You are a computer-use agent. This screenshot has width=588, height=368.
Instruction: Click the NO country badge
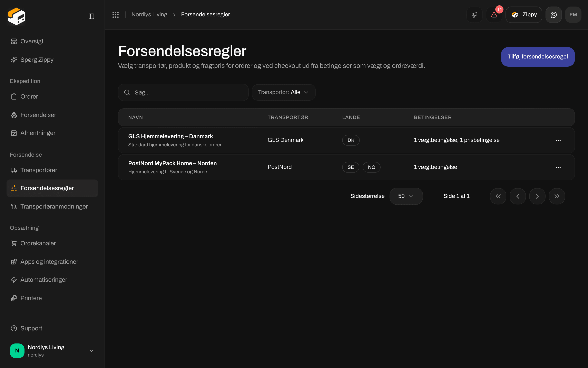point(372,167)
